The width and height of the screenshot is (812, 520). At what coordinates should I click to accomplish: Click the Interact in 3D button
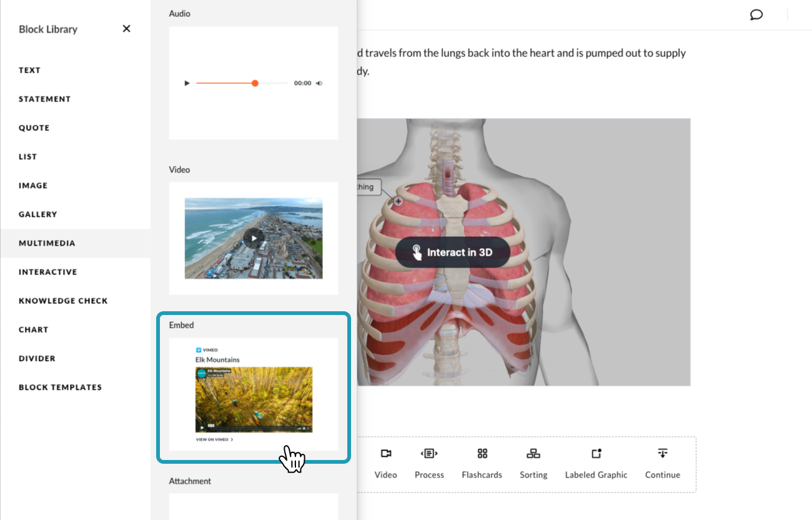pos(452,252)
